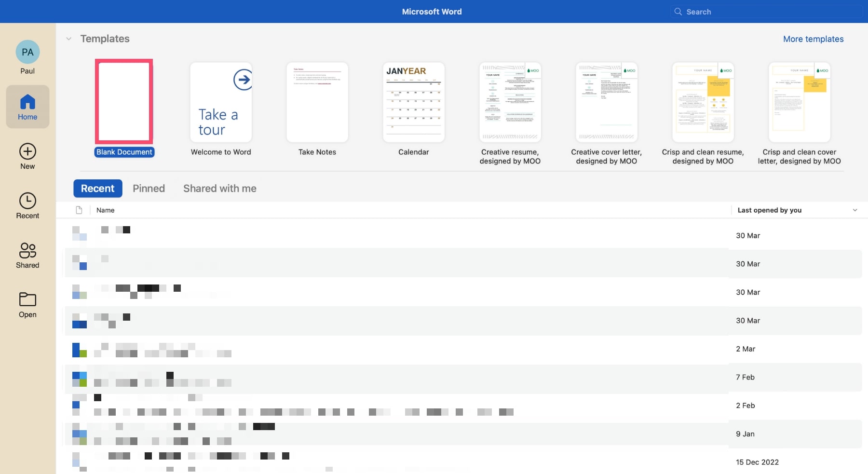The height and width of the screenshot is (474, 868).
Task: Open the Recent sidebar icon
Action: 27,206
